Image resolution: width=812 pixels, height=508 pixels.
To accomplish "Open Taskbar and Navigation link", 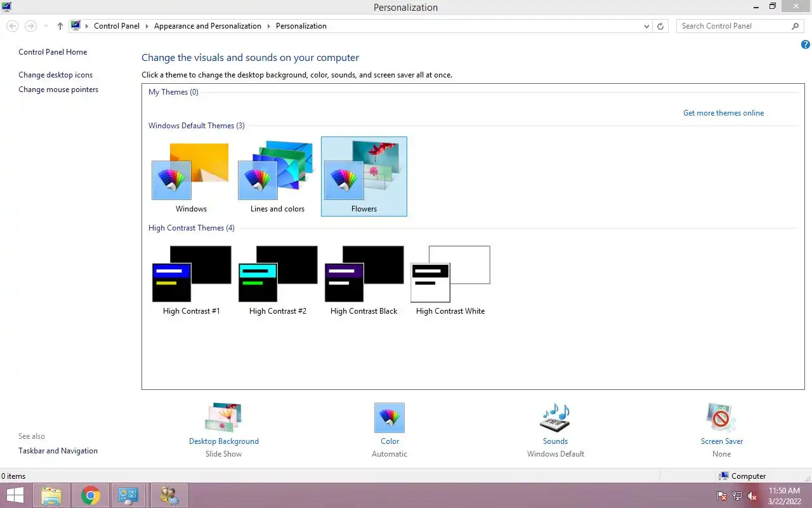I will point(58,451).
